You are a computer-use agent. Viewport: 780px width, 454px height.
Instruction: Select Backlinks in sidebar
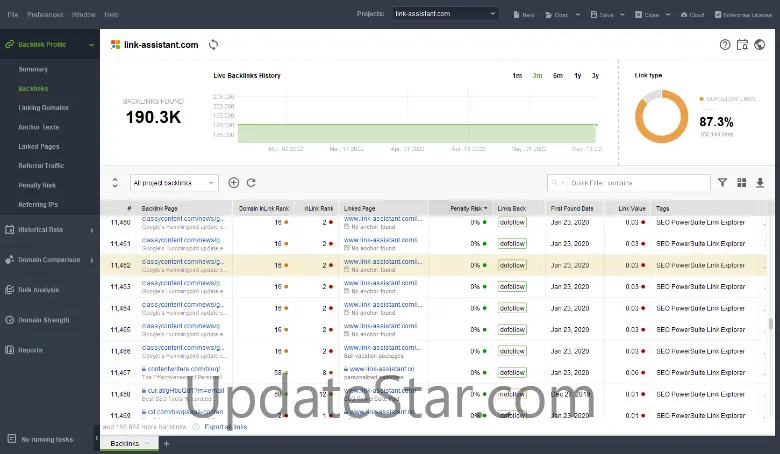pos(33,89)
